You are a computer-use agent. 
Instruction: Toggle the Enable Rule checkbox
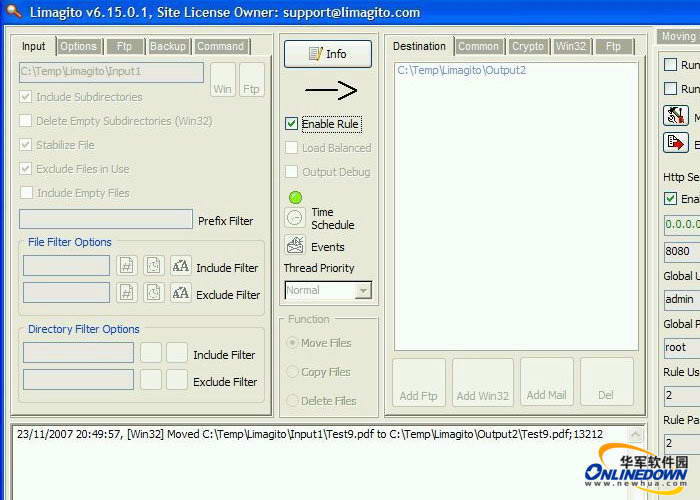[x=292, y=124]
